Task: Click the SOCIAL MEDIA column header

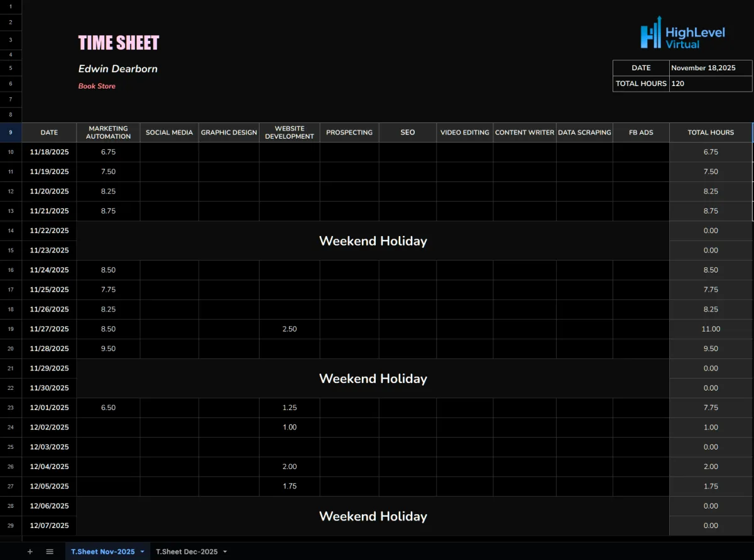Action: point(170,132)
